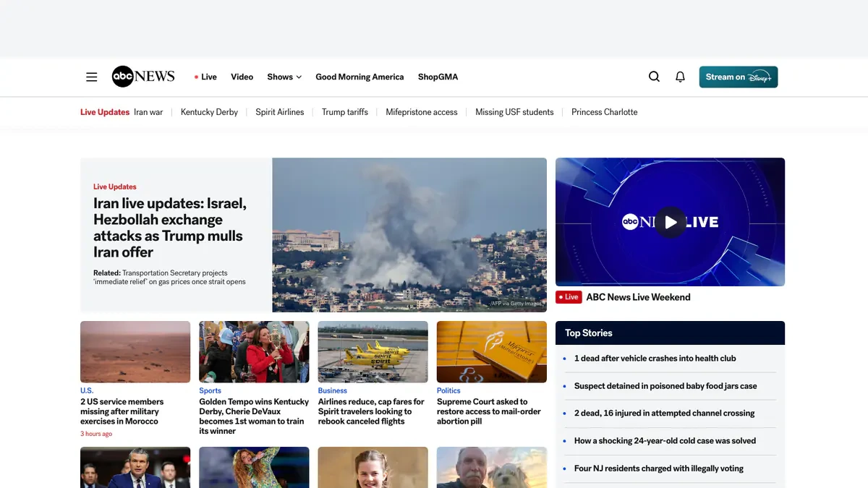The height and width of the screenshot is (488, 868).
Task: Open Four NJ residents illegally voting story
Action: pos(659,468)
